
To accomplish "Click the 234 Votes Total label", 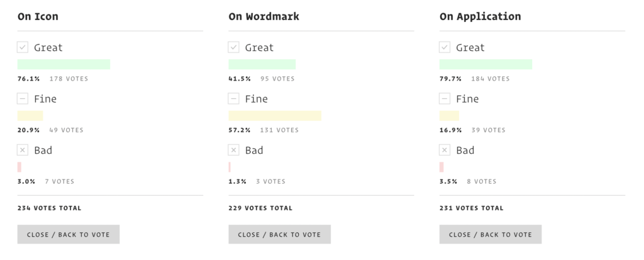I will point(50,208).
